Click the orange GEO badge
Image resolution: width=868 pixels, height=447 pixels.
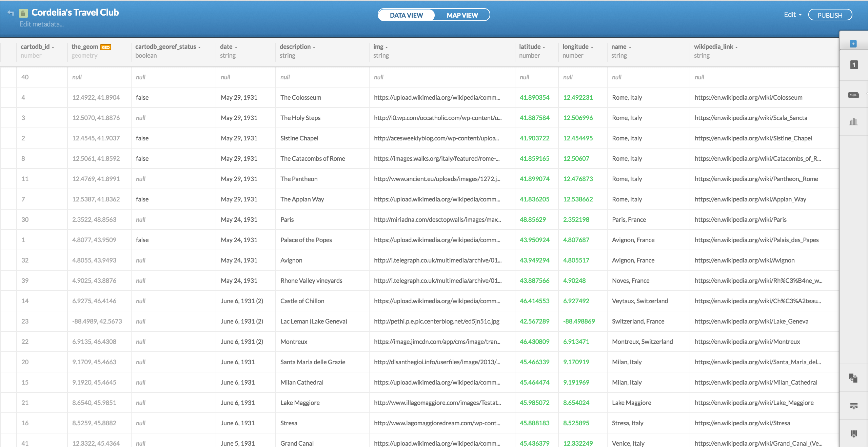pyautogui.click(x=106, y=47)
